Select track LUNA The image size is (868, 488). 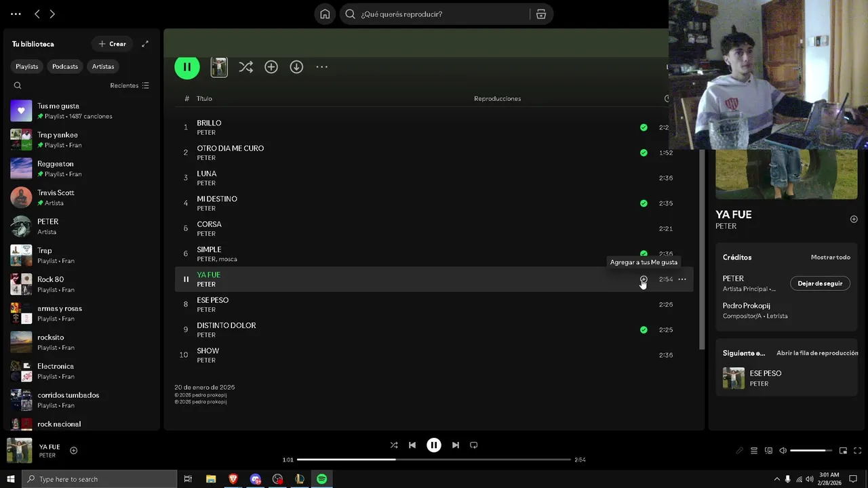pyautogui.click(x=434, y=178)
